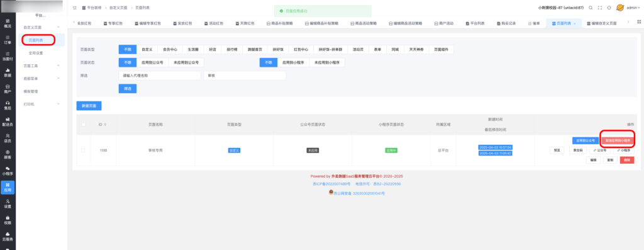The image size is (644, 250).
Task: Select the 应用 apps sidebar item
Action: [x=8, y=187]
